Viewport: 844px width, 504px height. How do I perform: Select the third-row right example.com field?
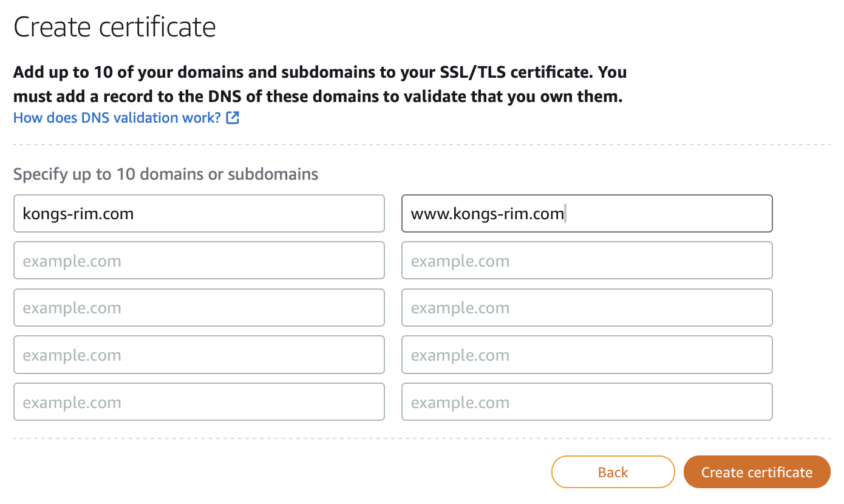(587, 308)
